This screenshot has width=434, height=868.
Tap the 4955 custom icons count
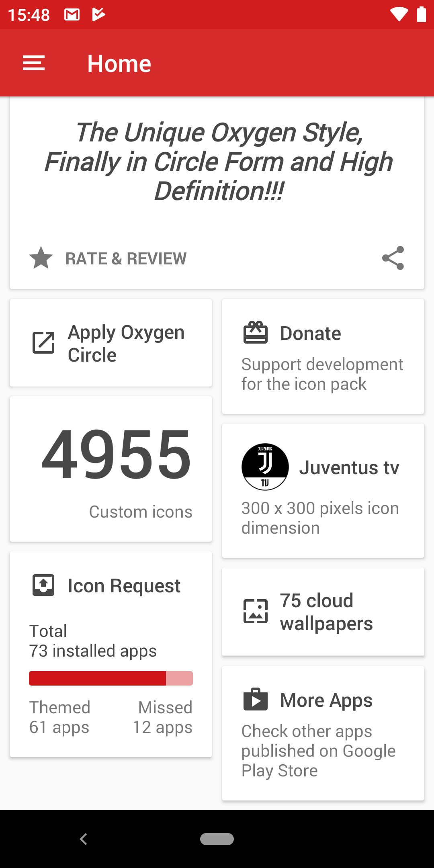pos(117,455)
